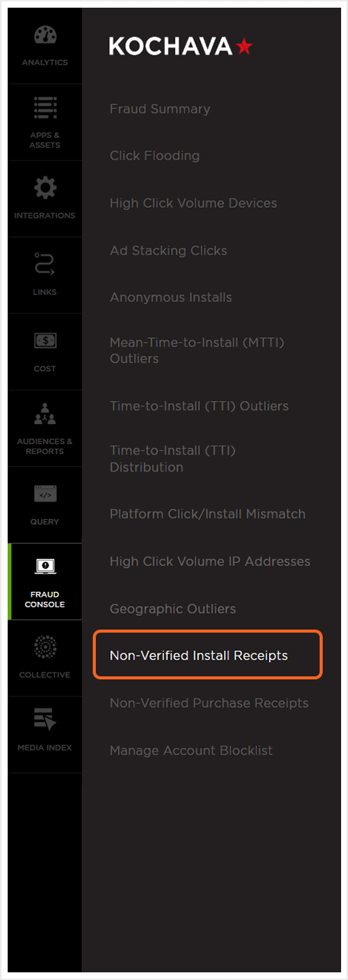Click the Kochava logo
This screenshot has width=348, height=980.
(x=181, y=47)
